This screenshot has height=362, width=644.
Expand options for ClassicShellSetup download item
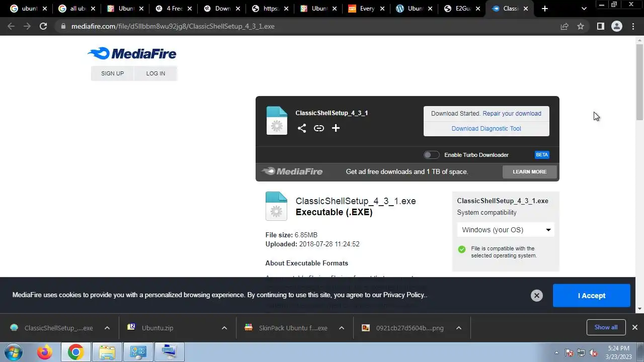tap(107, 328)
